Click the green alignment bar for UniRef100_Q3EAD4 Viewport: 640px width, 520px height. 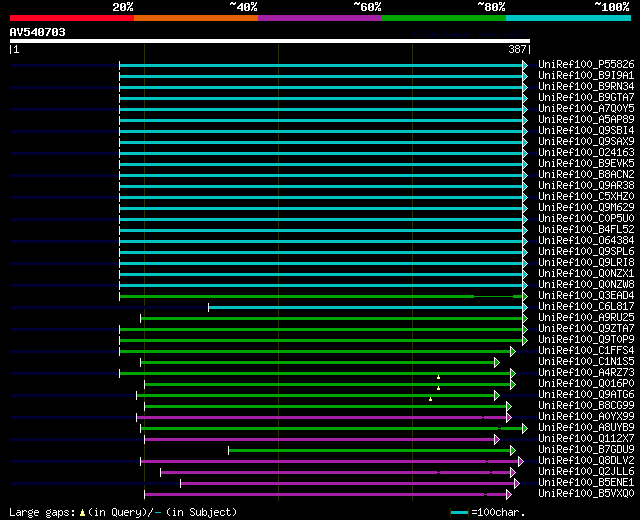point(321,296)
